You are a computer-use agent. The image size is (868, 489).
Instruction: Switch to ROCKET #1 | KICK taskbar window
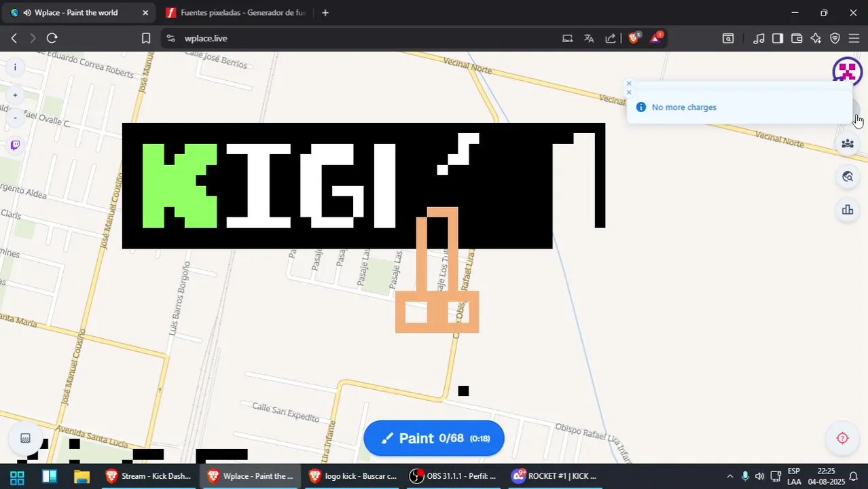pos(554,476)
